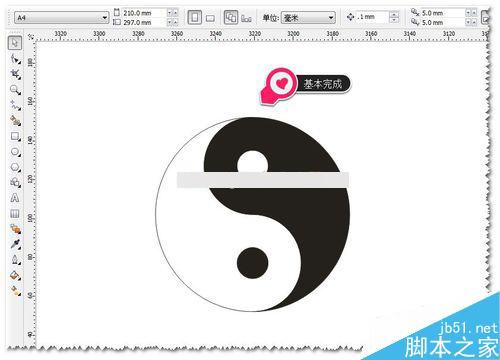The width and height of the screenshot is (500, 360).
Task: Select the small black circle in yin-yang
Action: (x=252, y=263)
